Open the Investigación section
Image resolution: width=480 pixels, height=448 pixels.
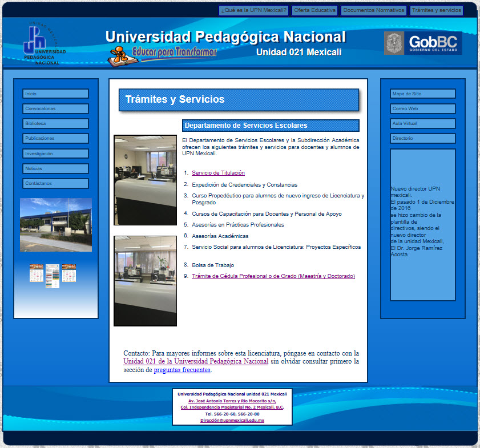(55, 154)
